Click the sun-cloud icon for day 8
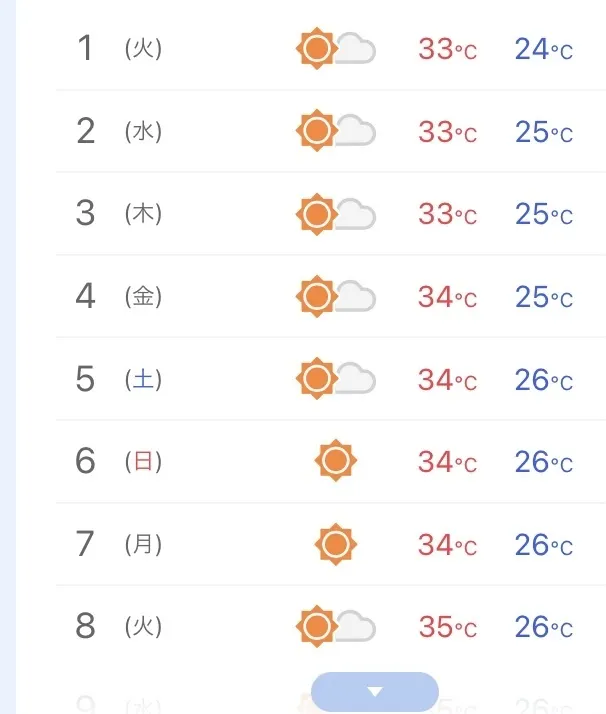606x714 pixels. click(336, 627)
